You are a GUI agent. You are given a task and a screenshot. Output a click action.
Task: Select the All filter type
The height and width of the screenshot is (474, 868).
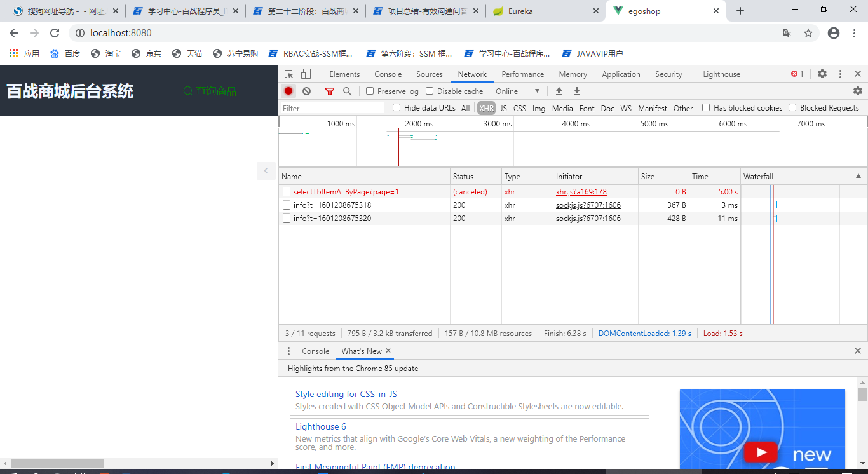466,108
